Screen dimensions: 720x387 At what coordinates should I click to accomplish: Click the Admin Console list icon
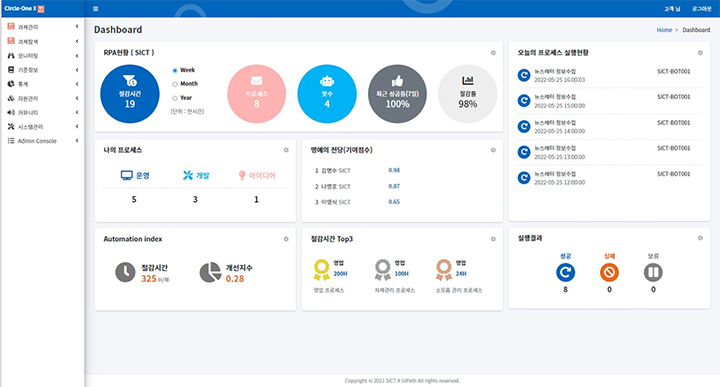click(x=11, y=140)
